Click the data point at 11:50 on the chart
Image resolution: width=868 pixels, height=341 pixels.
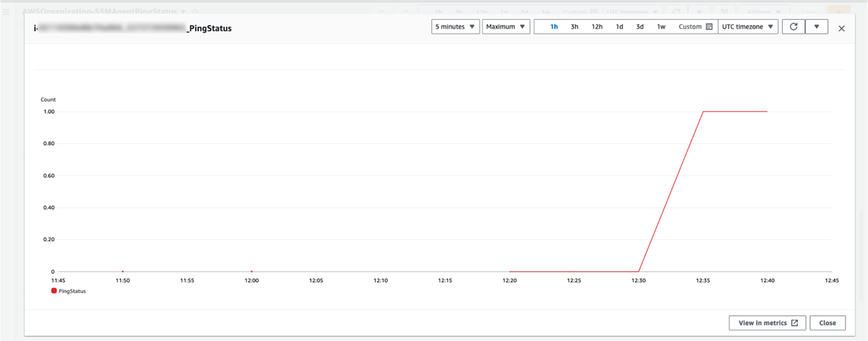pyautogui.click(x=123, y=271)
